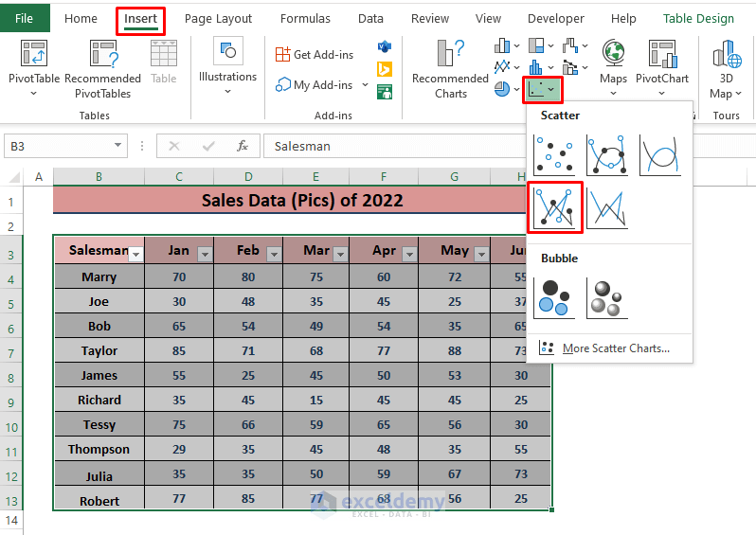Select row 7 header
Viewport: 756px width, 535px height.
click(x=11, y=353)
